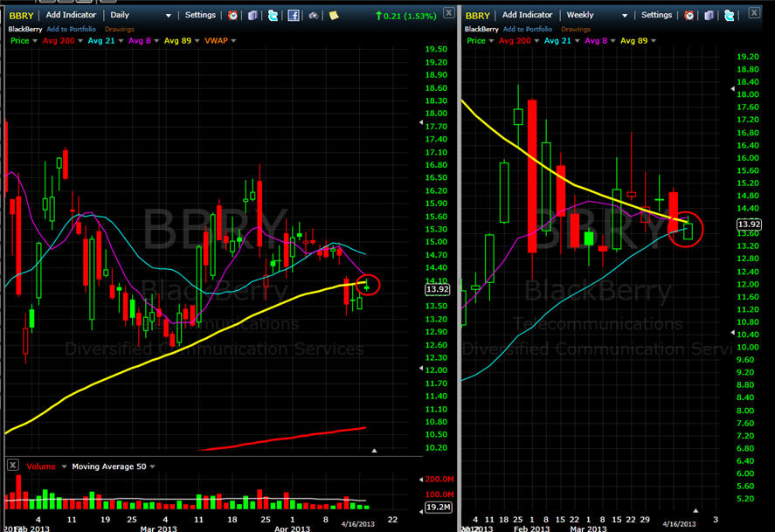
Task: Click Avg 8 label in Daily chart
Action: tap(140, 41)
